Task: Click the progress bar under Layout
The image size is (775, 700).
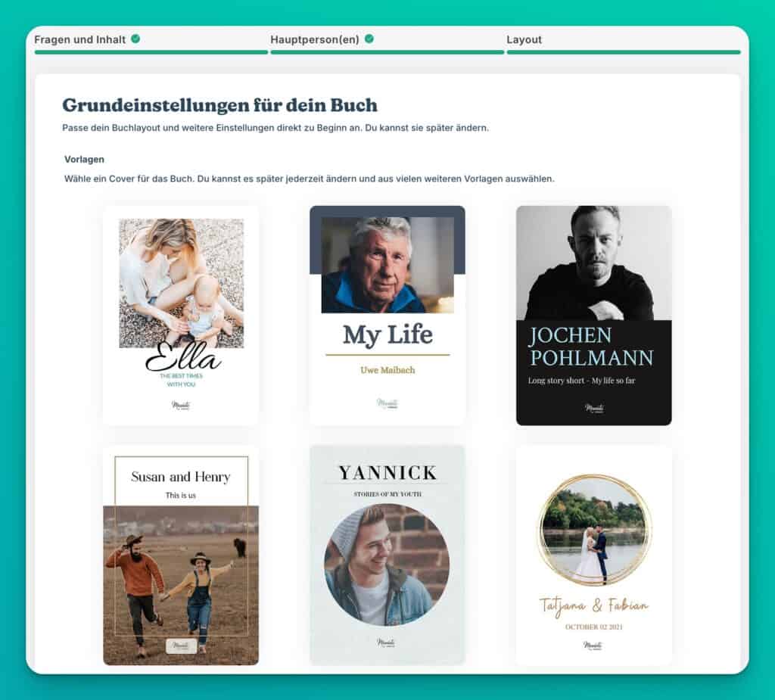Action: tap(623, 52)
